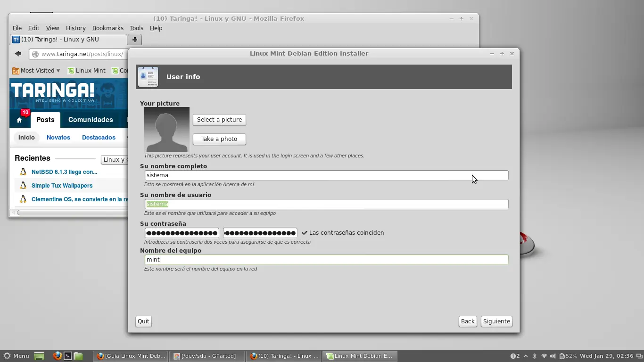This screenshot has width=644, height=362.
Task: Click Siguiente to continue the installer
Action: 496,321
